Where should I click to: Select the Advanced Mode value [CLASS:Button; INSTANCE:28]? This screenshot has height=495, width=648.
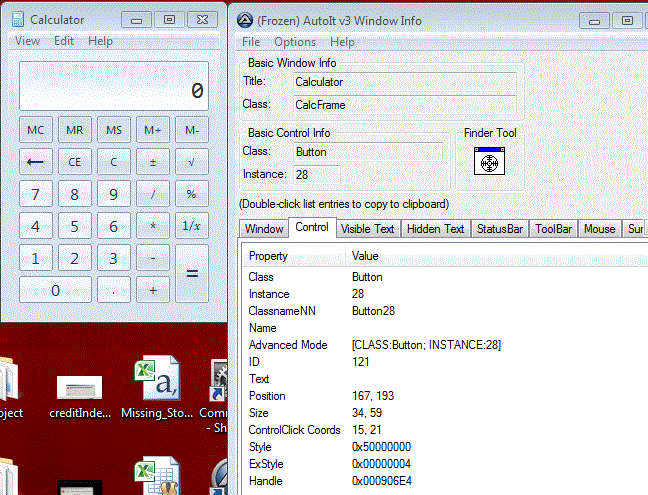pos(426,345)
